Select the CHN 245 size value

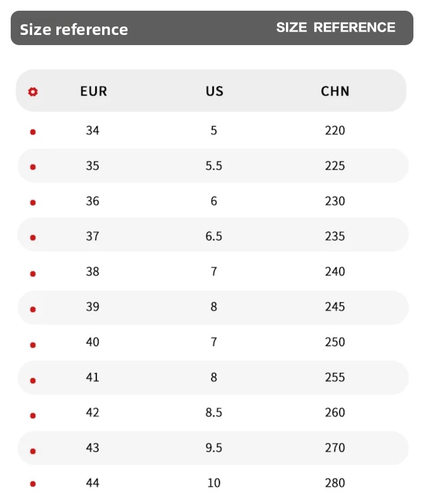pos(335,307)
